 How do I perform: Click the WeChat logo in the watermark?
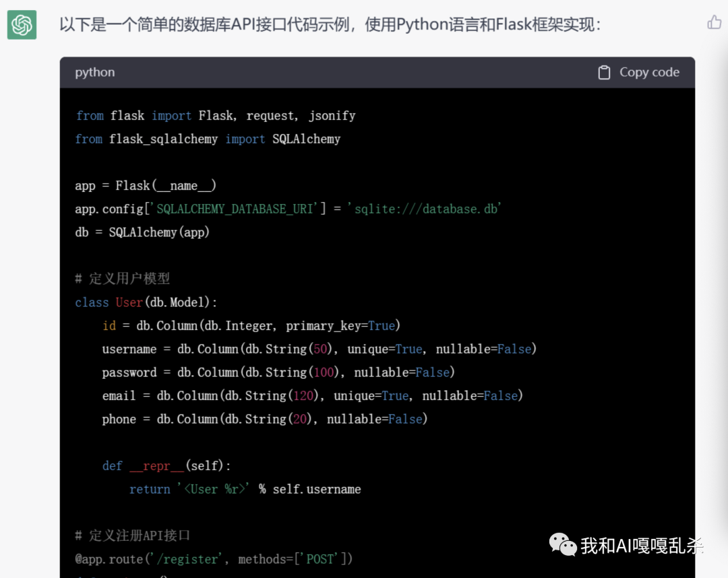563,544
